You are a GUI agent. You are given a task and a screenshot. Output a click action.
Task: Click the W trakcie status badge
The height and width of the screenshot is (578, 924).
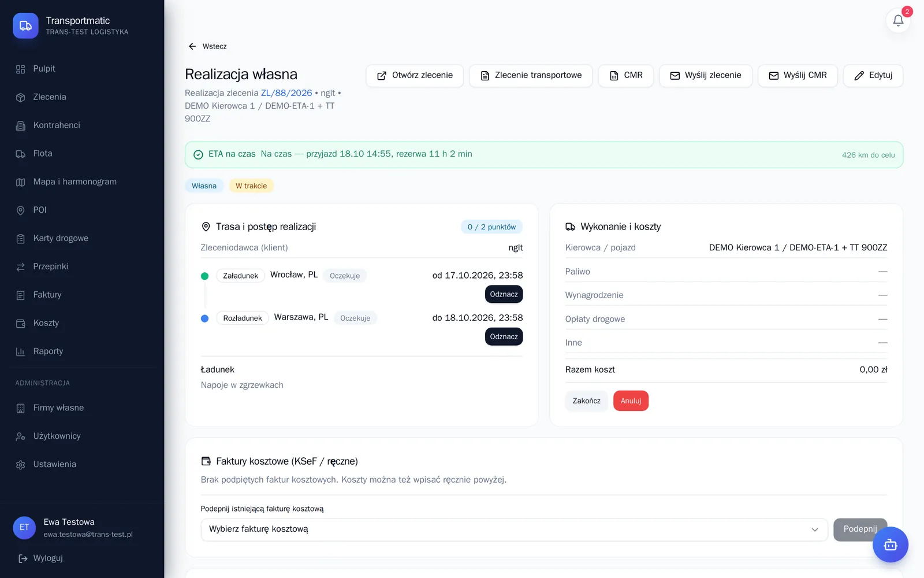click(x=251, y=186)
